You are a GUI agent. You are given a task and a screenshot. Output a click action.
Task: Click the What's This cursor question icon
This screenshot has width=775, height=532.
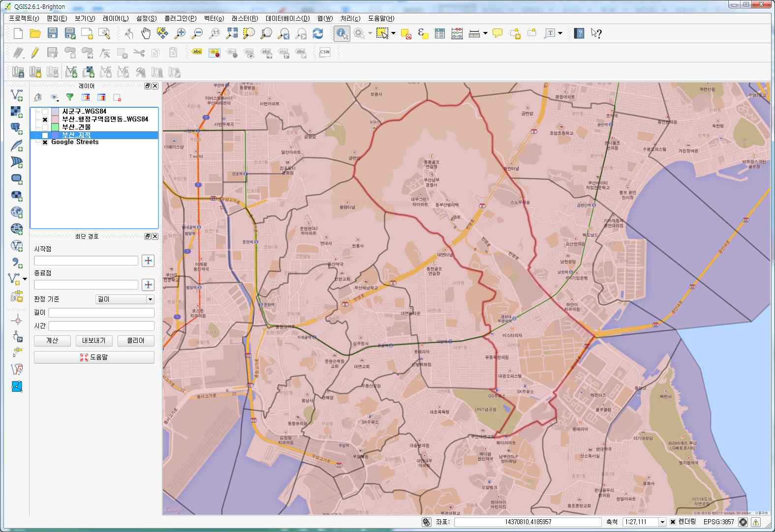click(596, 33)
